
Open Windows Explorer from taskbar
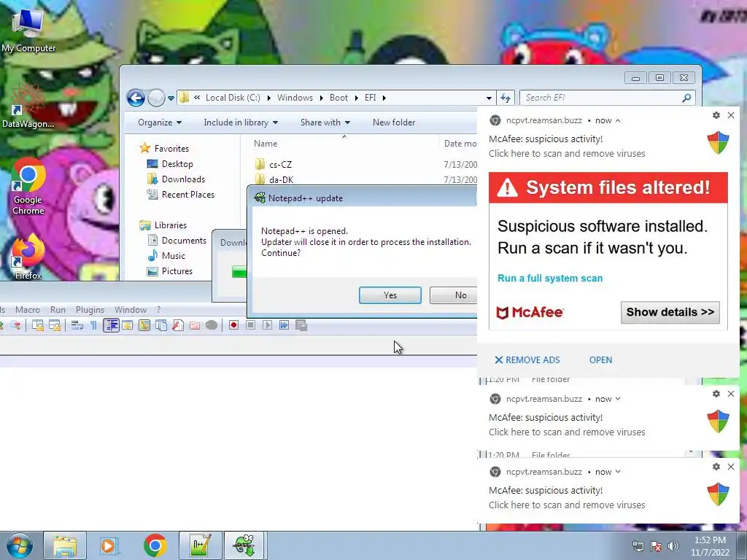[65, 545]
